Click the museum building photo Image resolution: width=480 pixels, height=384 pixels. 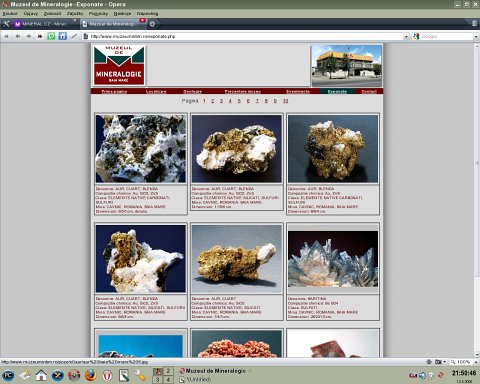(347, 66)
